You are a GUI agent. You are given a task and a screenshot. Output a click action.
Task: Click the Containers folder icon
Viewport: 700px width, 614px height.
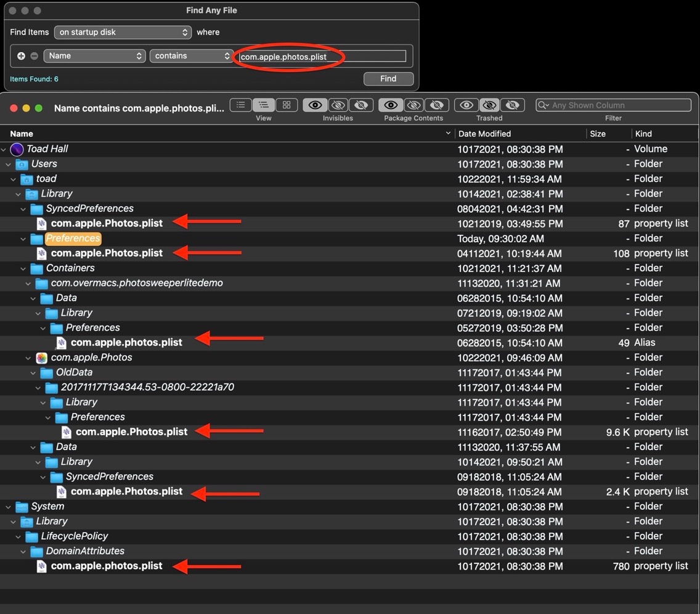36,268
